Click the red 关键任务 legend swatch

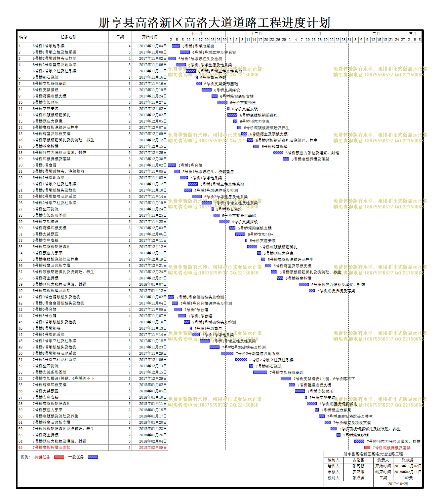pos(59,457)
